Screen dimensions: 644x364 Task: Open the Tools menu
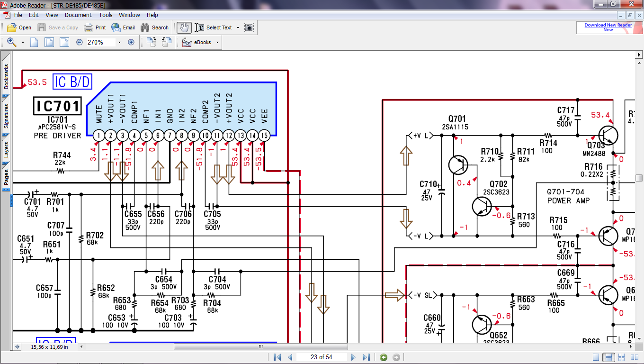pos(106,15)
